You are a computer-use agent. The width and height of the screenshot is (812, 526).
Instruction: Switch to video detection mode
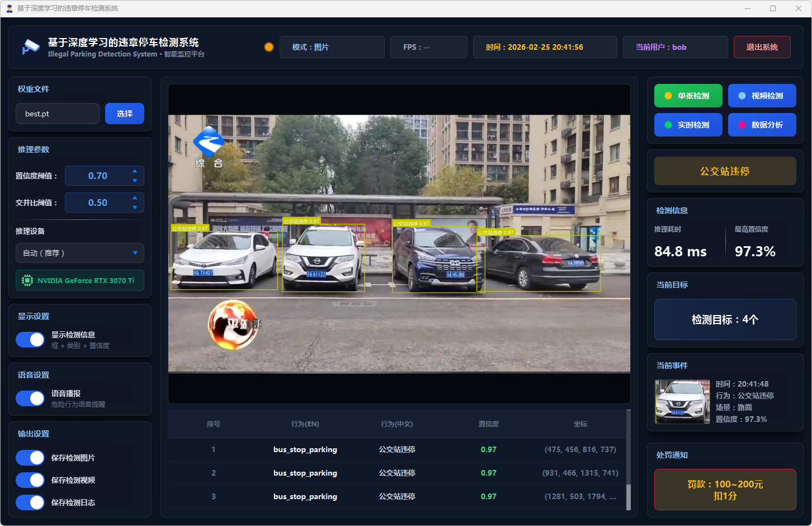pyautogui.click(x=762, y=96)
